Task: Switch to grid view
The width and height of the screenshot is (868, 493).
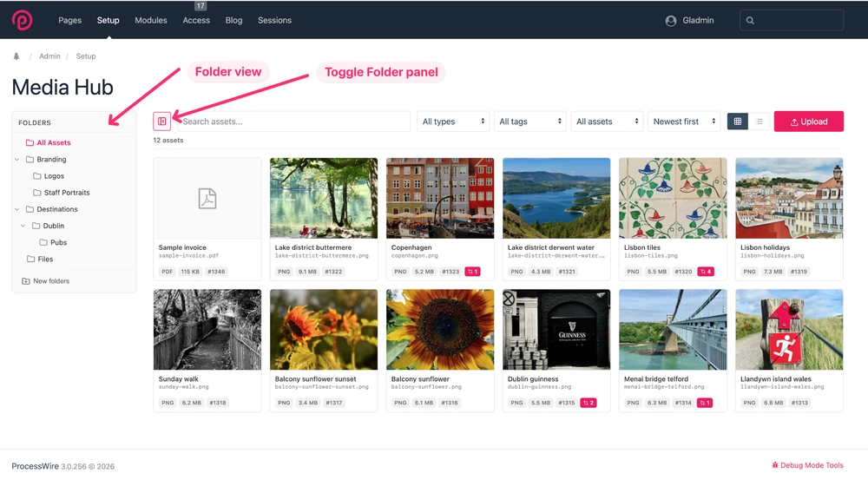Action: (737, 122)
